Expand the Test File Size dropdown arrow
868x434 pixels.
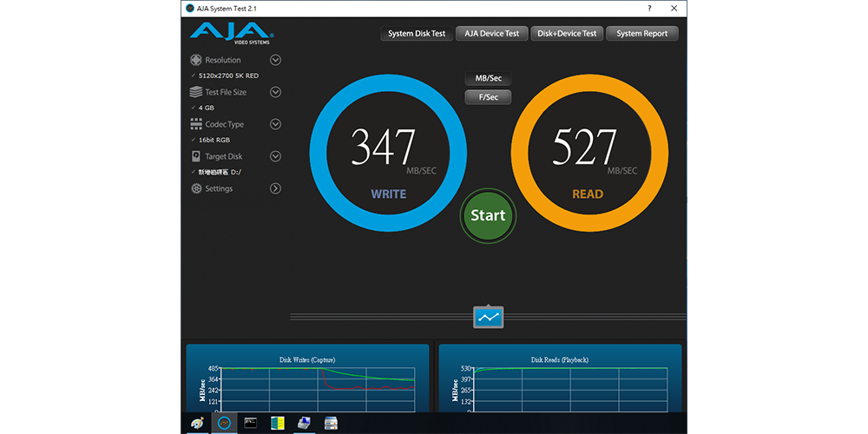pyautogui.click(x=275, y=92)
